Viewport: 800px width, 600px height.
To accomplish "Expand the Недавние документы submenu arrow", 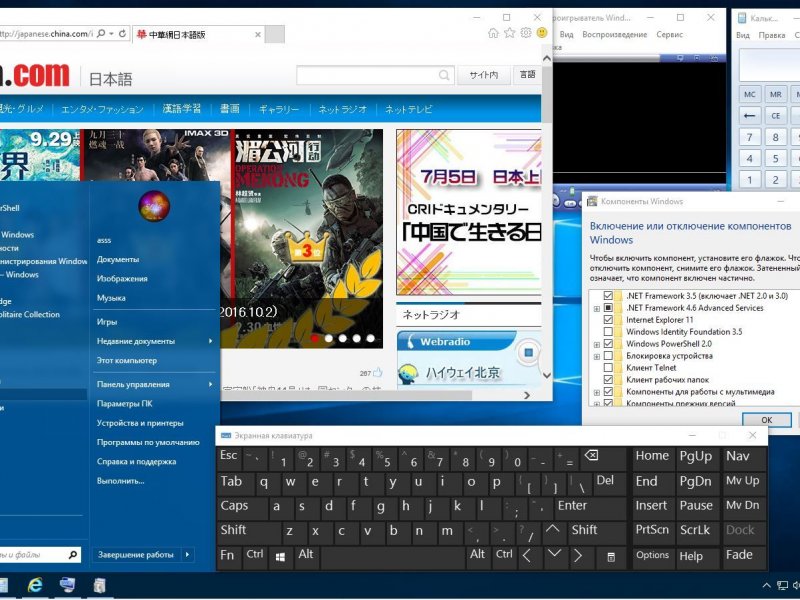I will click(210, 341).
